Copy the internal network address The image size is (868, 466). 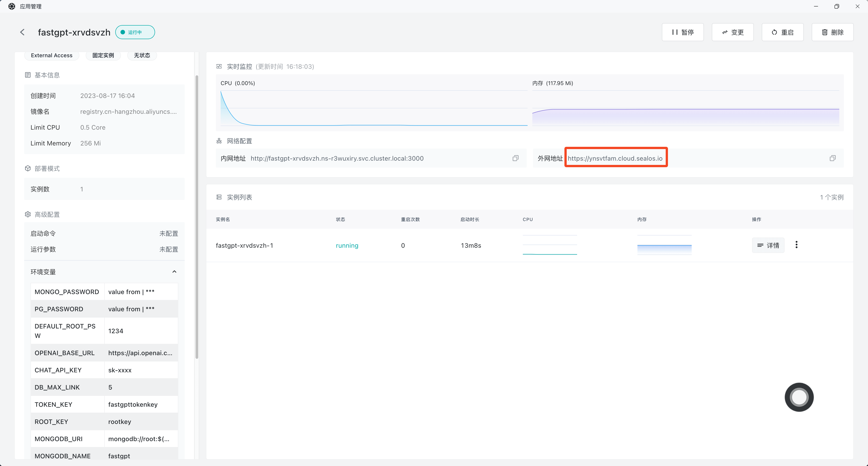(515, 158)
